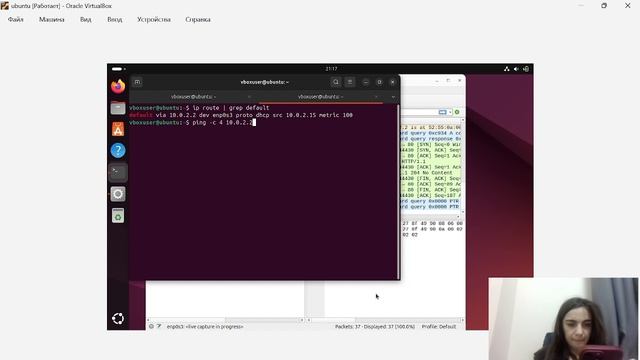640x360 pixels.
Task: Open the Ввод menu
Action: coord(115,19)
